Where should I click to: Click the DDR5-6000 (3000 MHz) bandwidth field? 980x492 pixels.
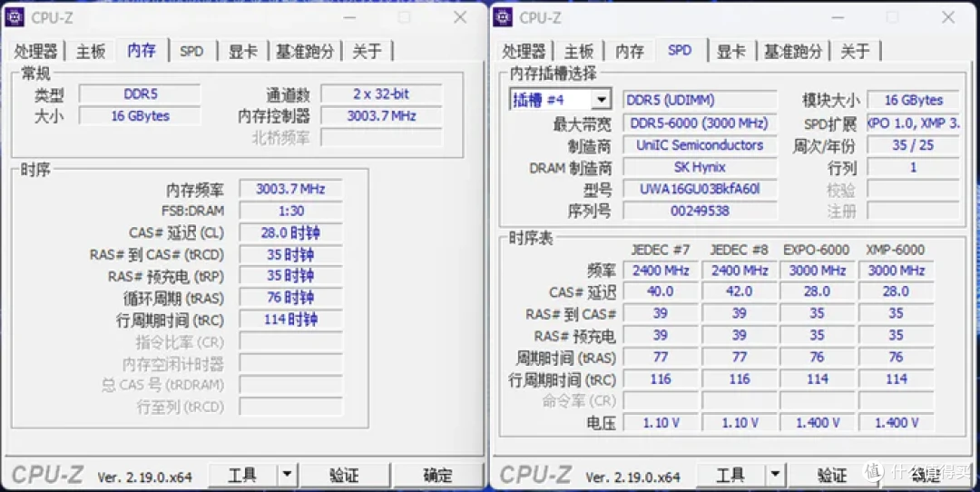[700, 123]
